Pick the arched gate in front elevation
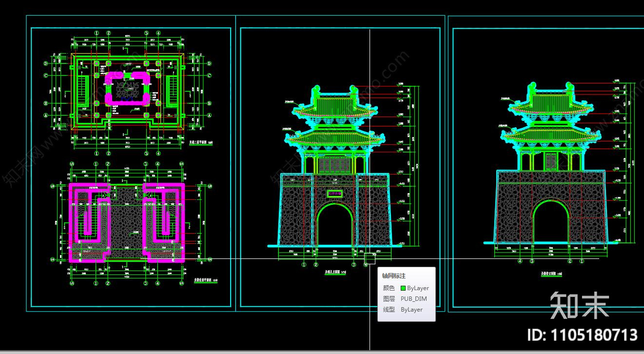644x354 pixels. click(x=334, y=225)
